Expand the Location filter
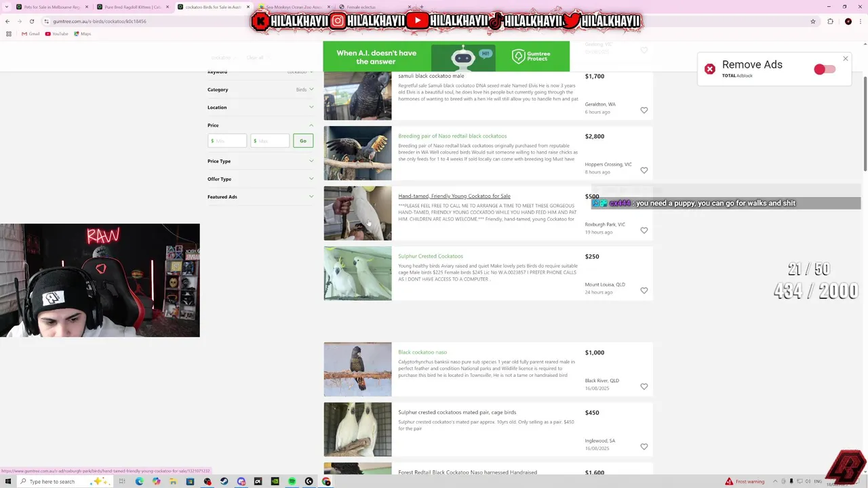 [x=260, y=107]
